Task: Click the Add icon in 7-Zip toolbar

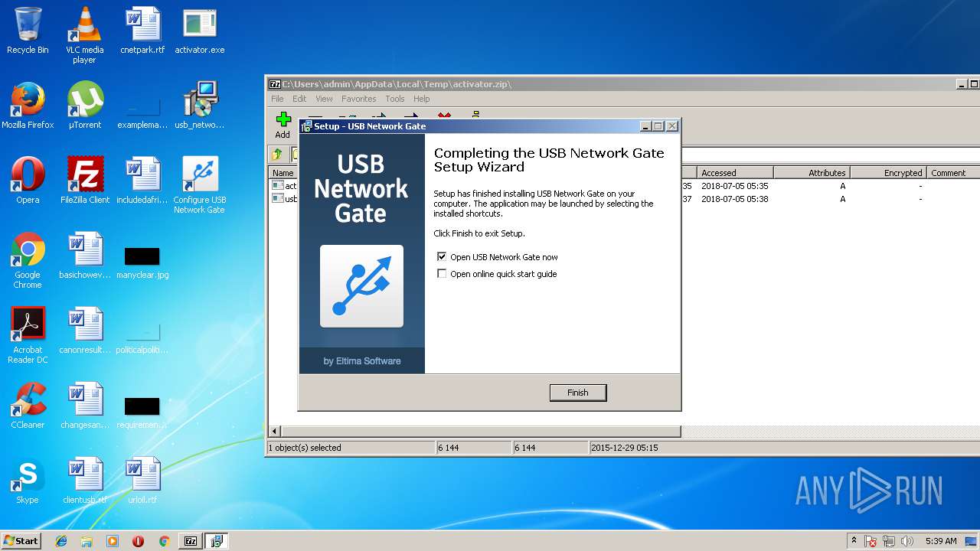Action: (x=283, y=125)
